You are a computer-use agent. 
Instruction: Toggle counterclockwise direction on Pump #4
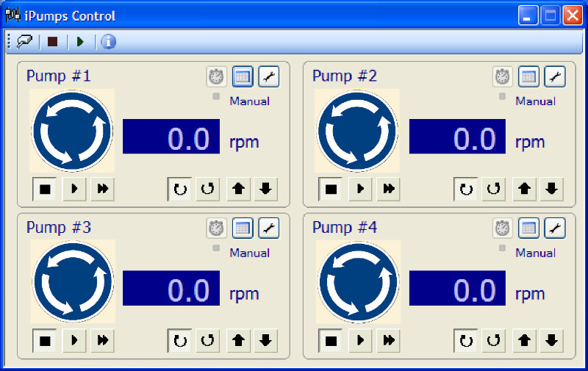(494, 340)
